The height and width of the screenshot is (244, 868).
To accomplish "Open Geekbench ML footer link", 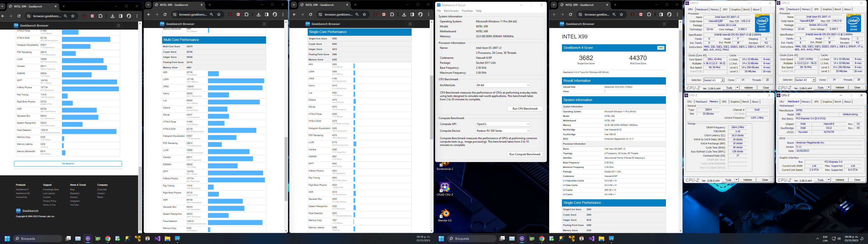I will click(x=23, y=193).
